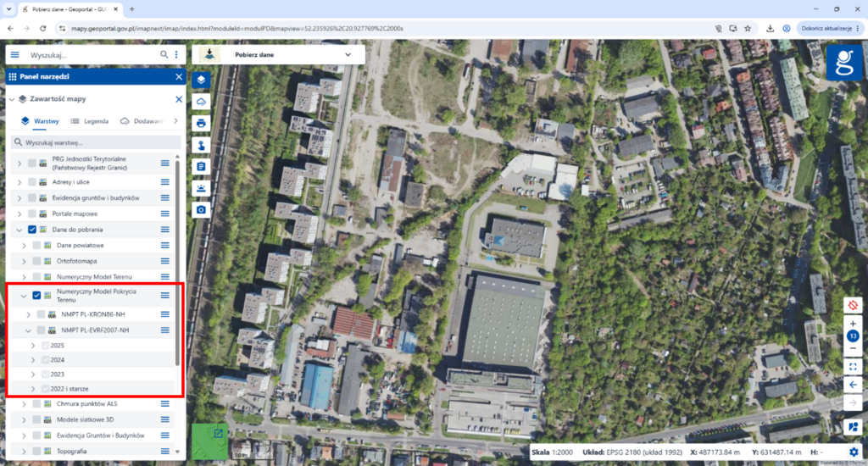Viewport: 868px width, 466px height.
Task: Open the layers tool in the vertical toolbar
Action: (x=201, y=80)
